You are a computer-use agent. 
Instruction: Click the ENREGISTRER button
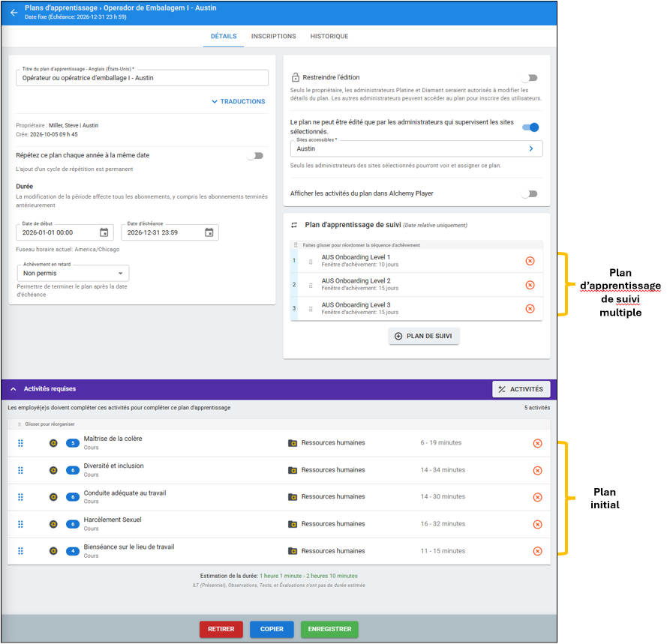pos(329,629)
